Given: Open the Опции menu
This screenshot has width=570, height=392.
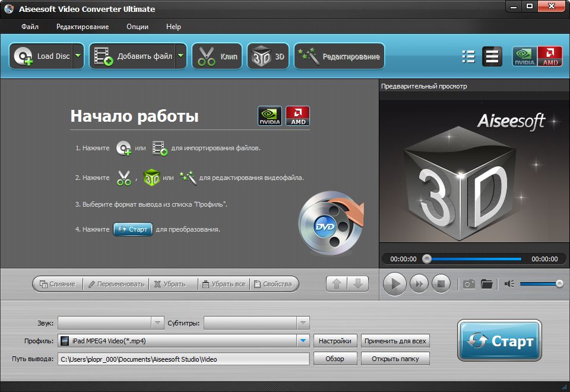Looking at the screenshot, I should click(137, 27).
